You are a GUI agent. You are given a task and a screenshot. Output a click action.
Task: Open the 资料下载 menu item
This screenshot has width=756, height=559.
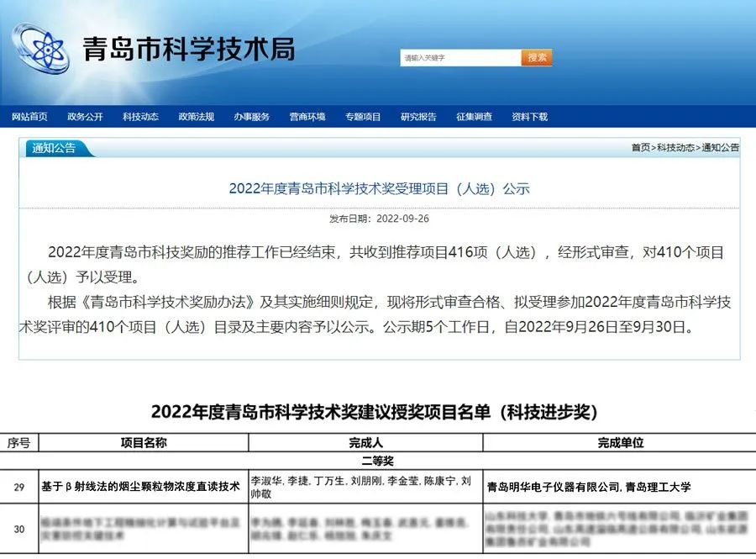[x=529, y=117]
